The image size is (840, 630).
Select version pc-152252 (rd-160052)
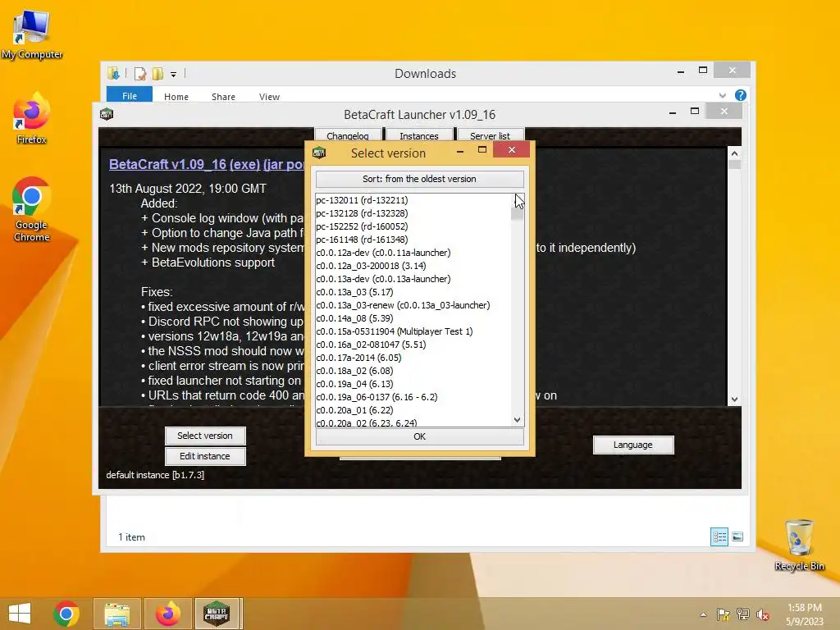pos(413,226)
